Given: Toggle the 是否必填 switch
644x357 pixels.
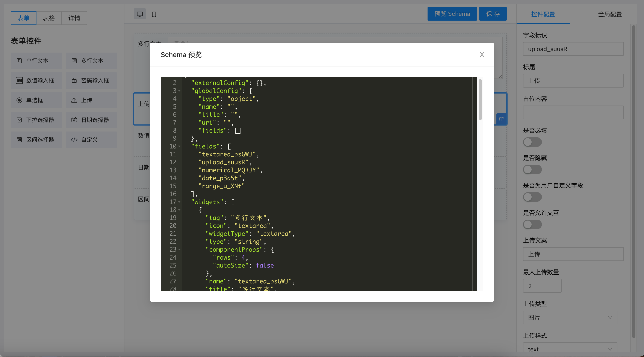Looking at the screenshot, I should click(532, 142).
